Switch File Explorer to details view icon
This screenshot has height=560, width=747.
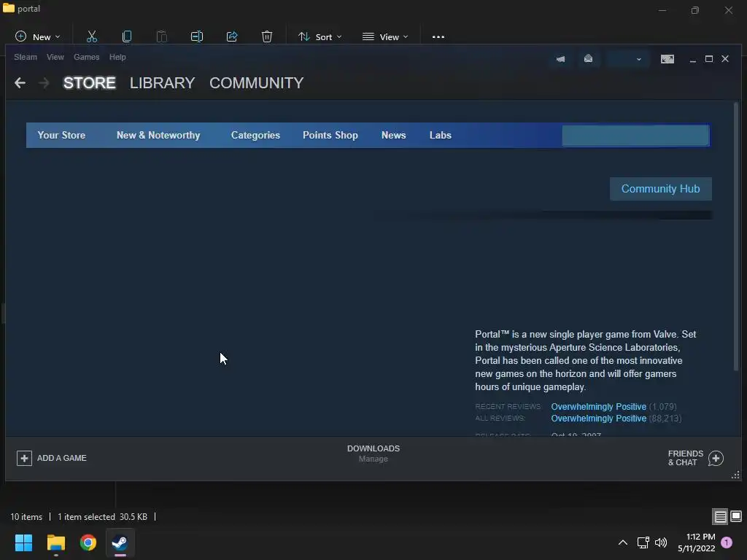tap(720, 517)
